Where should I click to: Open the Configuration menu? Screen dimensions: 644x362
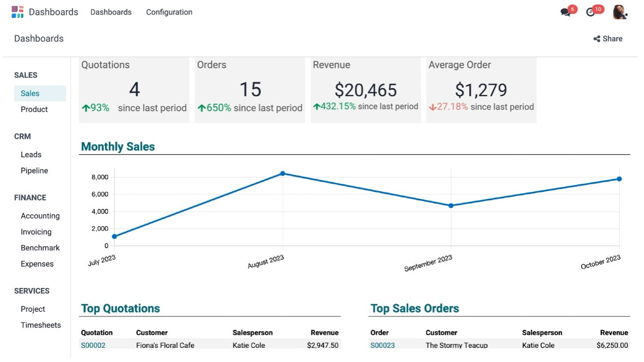click(169, 12)
